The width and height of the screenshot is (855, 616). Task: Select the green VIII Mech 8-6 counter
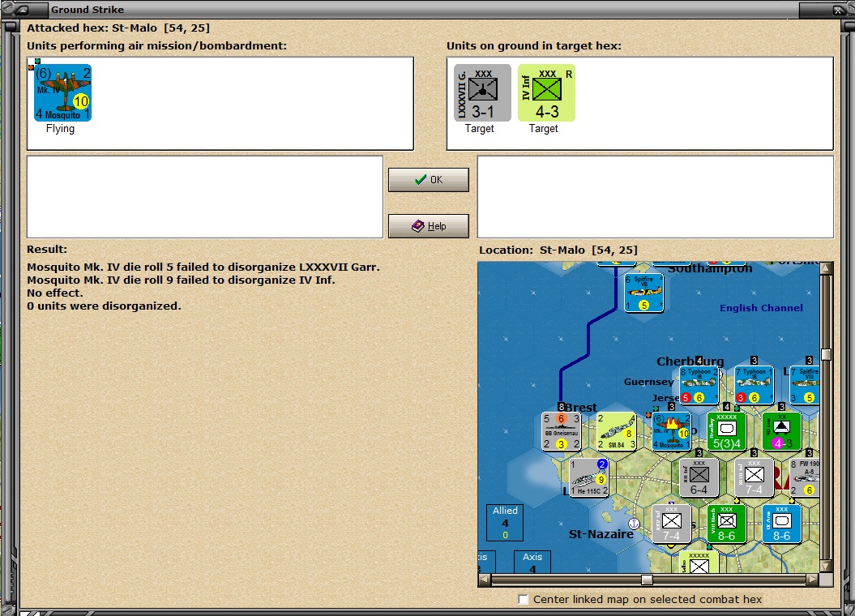coord(727,524)
